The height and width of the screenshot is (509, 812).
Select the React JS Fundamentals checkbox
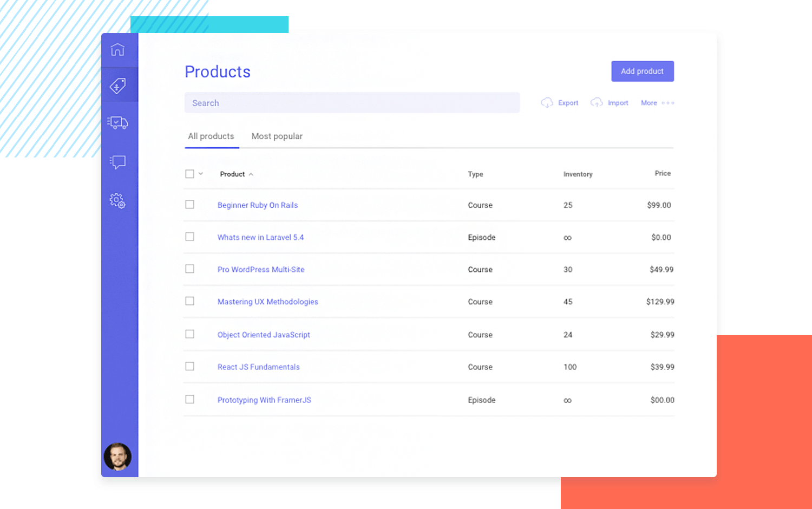pyautogui.click(x=189, y=367)
